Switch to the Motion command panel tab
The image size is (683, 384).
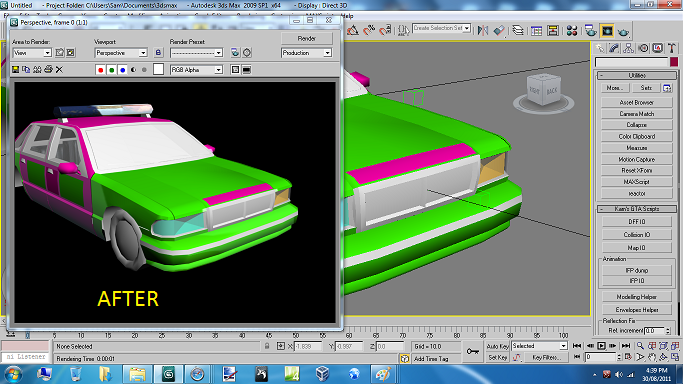pyautogui.click(x=643, y=48)
